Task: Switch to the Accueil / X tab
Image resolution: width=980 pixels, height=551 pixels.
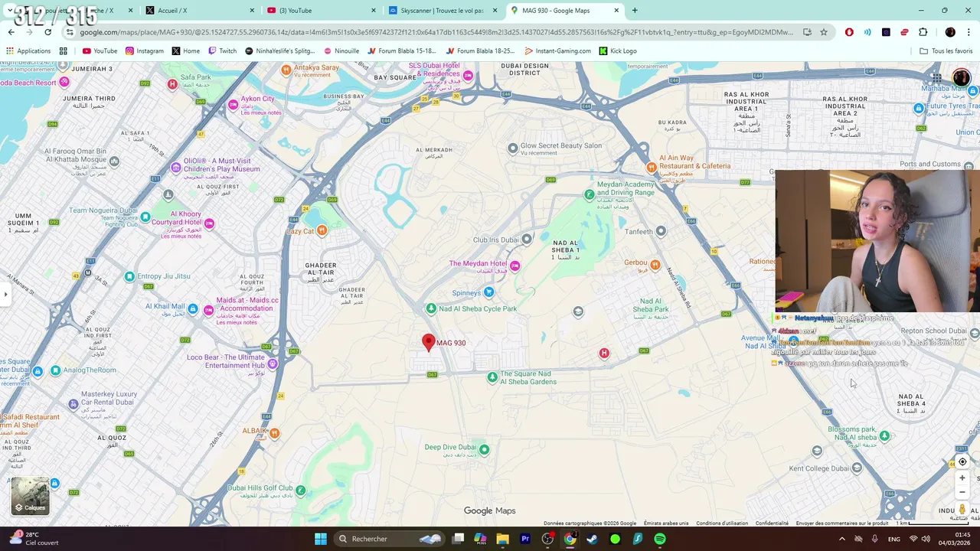Action: coord(199,11)
